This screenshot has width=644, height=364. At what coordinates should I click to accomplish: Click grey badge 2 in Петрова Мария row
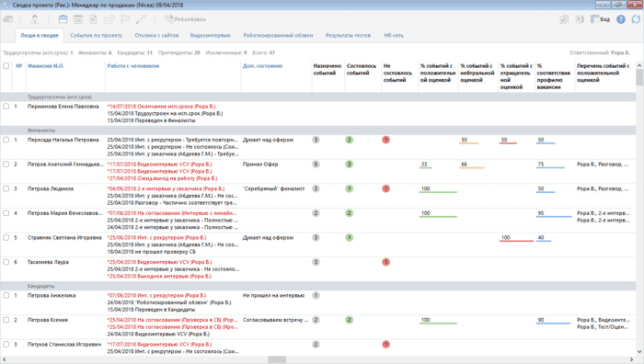[x=316, y=213]
